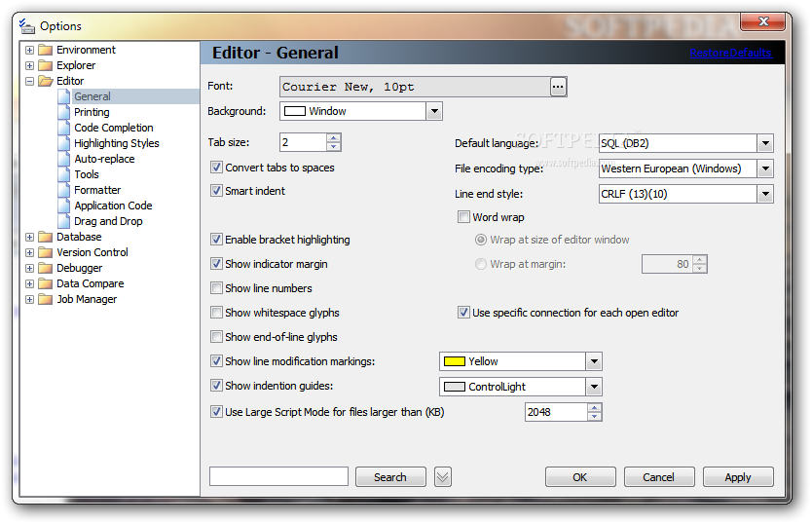Click the Environment folder icon

pos(46,50)
